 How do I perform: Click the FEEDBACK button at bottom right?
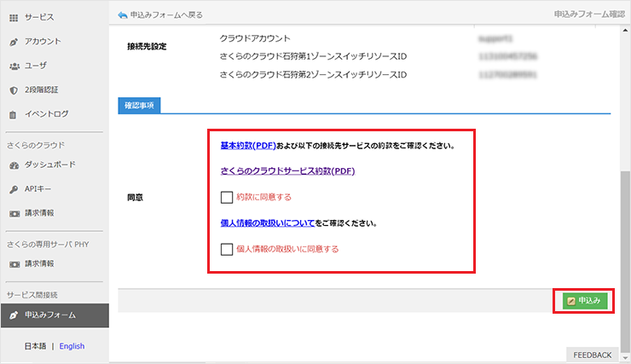592,355
